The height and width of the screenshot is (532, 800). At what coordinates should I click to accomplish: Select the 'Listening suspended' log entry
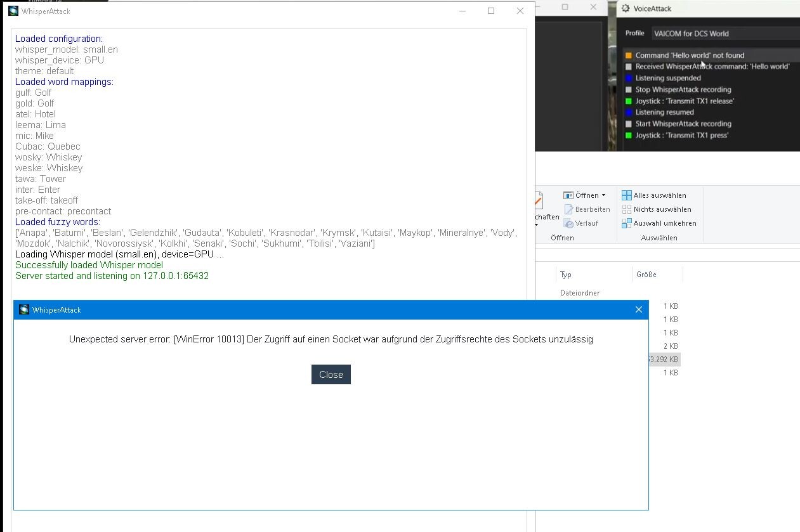(x=668, y=78)
